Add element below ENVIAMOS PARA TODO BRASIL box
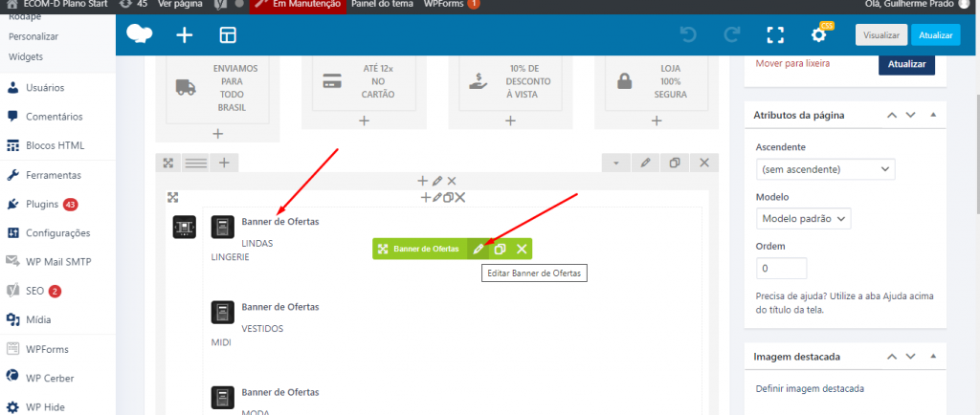 (x=217, y=134)
